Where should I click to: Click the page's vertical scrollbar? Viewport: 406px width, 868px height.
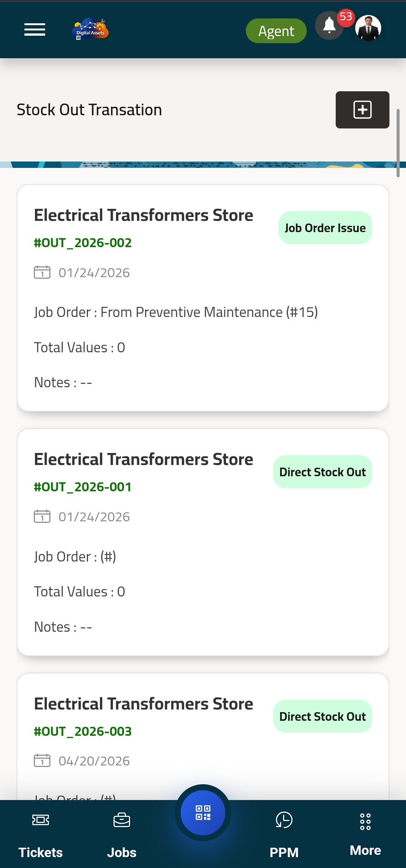pos(398,143)
